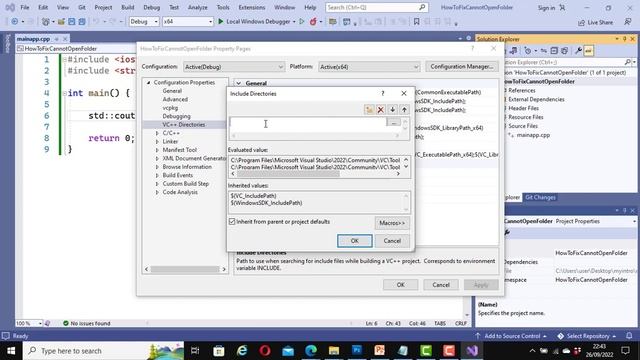Expand the Manifest Tool node
The height and width of the screenshot is (360, 640).
pos(157,150)
